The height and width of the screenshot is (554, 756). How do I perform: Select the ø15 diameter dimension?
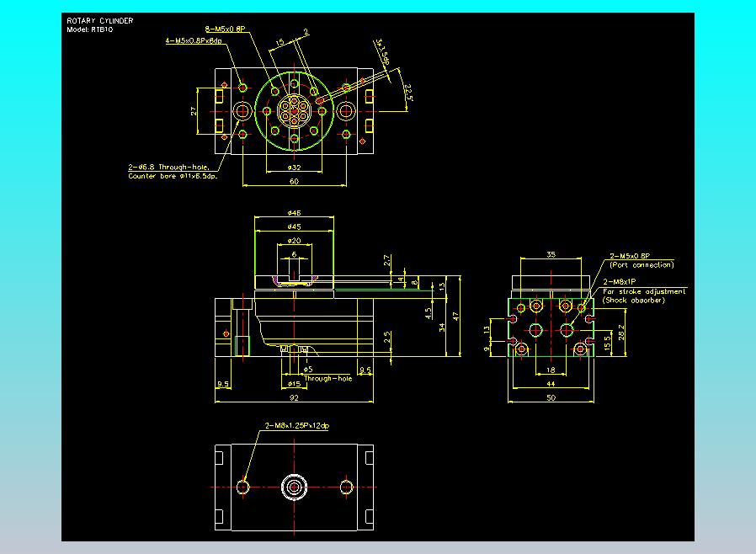(294, 384)
